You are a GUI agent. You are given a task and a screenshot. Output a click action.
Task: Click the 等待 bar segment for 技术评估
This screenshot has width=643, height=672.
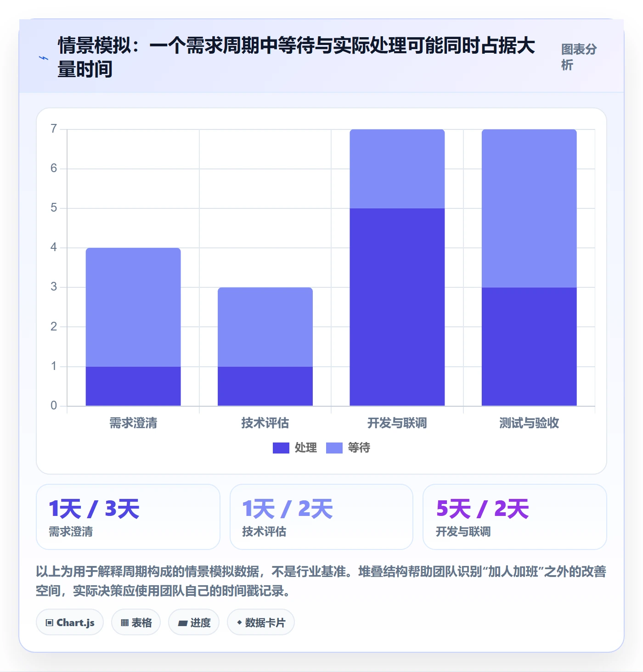[x=265, y=327]
